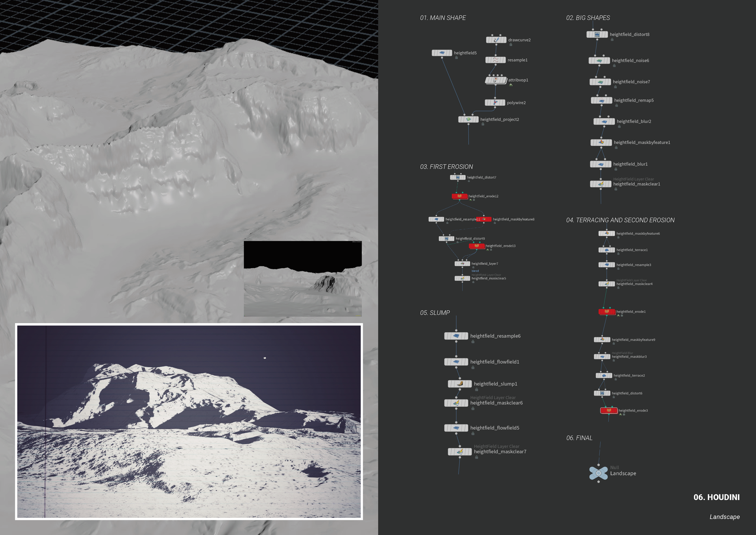This screenshot has height=535, width=756.
Task: Click the heightfield_terrace1 node
Action: click(x=607, y=250)
